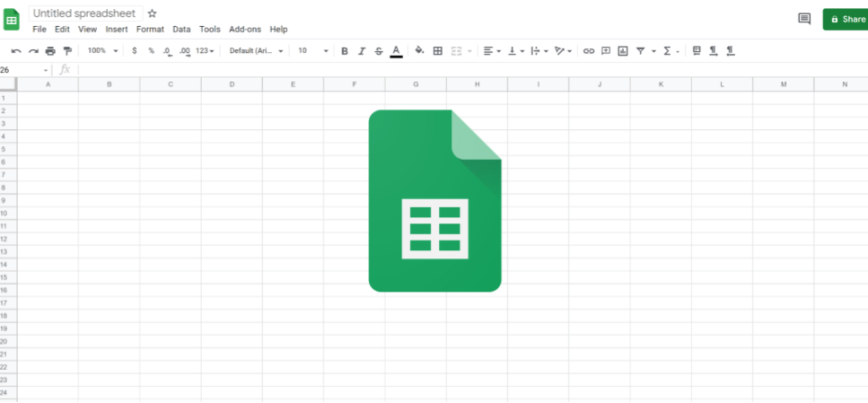Click the sheet right-to-left icon
868x403 pixels.
(697, 51)
